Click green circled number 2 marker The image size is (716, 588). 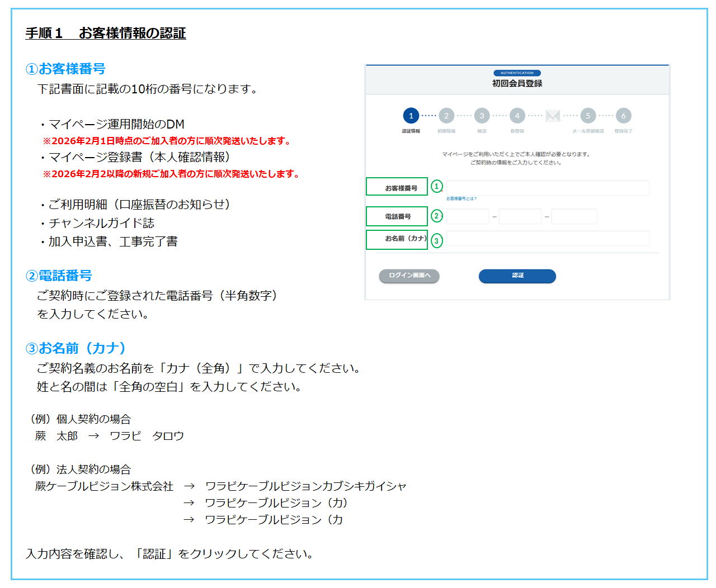click(436, 216)
